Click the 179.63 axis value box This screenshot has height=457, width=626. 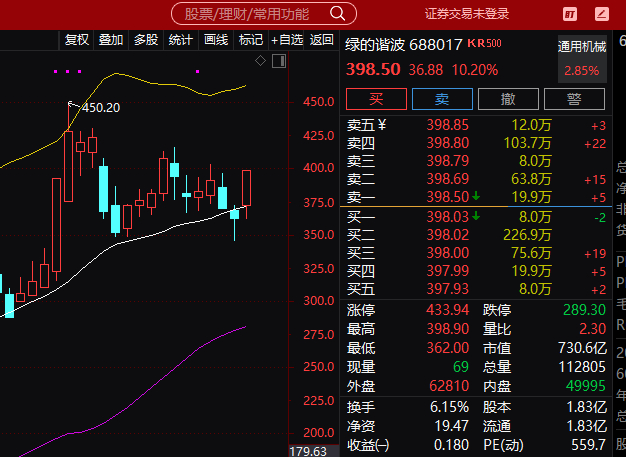point(314,451)
